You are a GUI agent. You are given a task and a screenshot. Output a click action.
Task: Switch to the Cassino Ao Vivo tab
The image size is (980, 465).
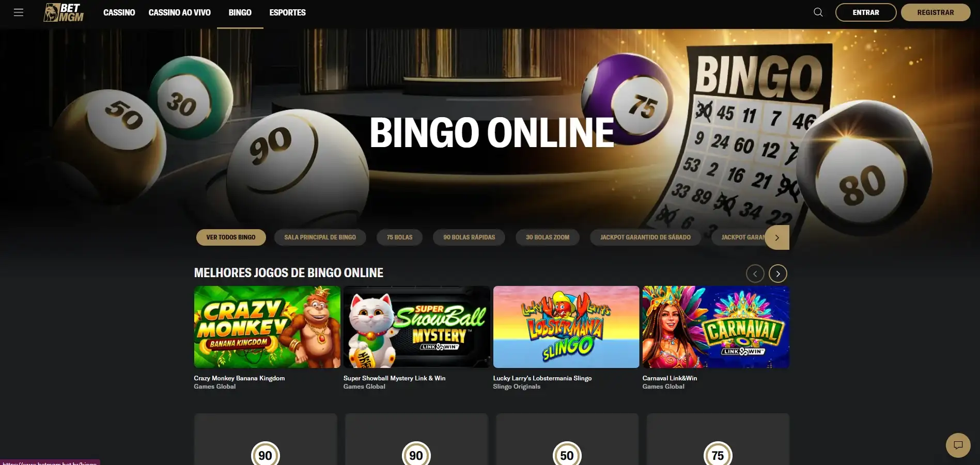pos(180,12)
